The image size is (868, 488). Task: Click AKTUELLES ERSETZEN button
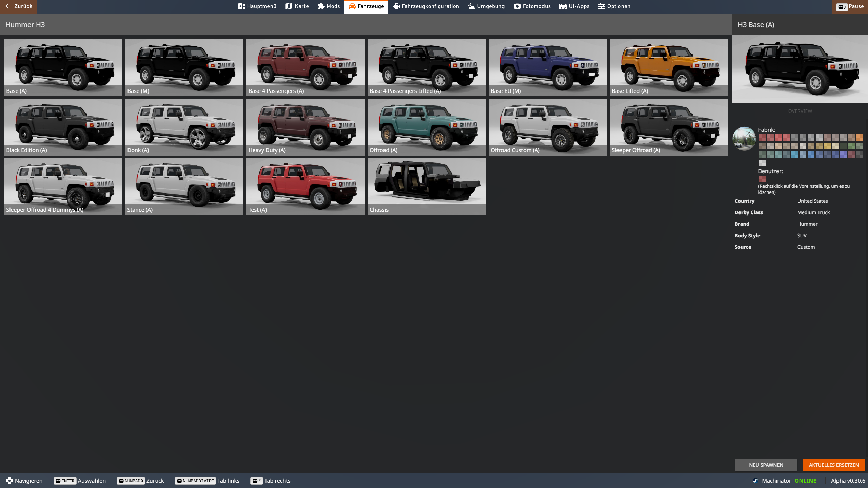point(834,465)
